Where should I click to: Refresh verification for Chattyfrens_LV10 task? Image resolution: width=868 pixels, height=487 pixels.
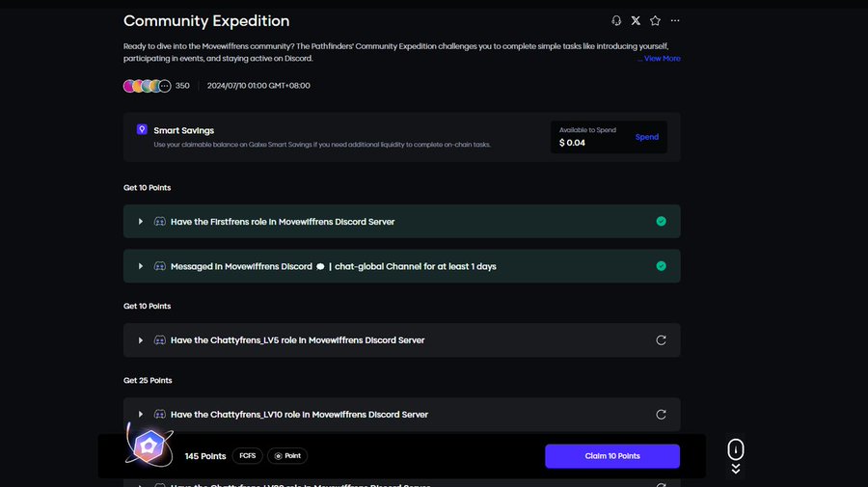(661, 415)
